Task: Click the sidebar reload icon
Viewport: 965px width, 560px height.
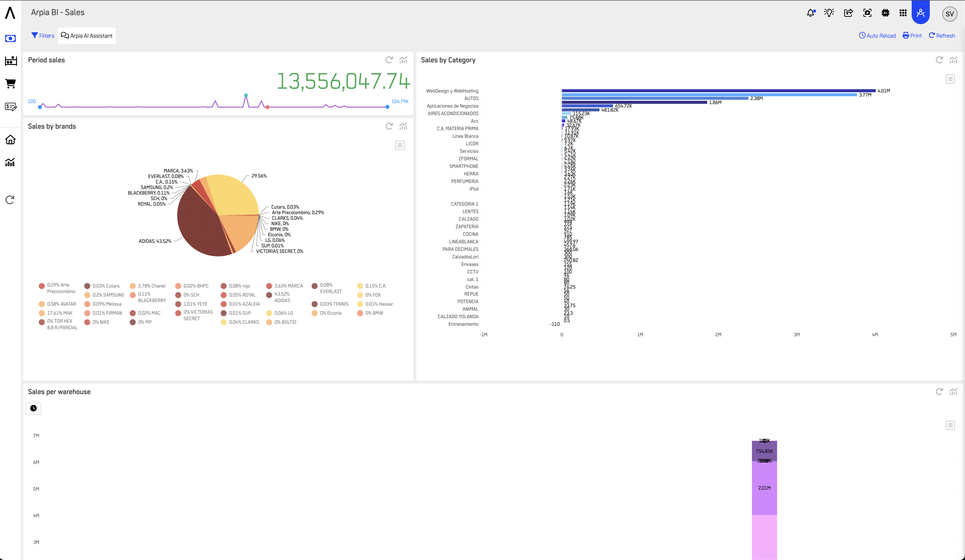Action: pyautogui.click(x=10, y=200)
